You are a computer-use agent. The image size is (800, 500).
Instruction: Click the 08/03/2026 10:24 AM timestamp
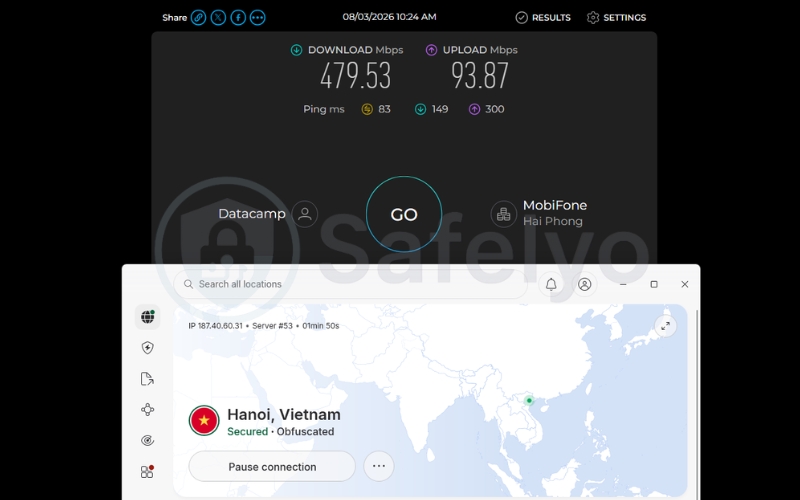[389, 17]
